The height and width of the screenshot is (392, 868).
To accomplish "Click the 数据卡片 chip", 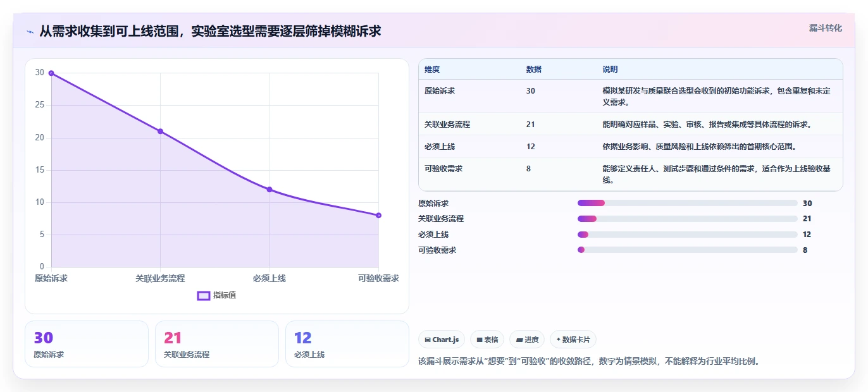I will [573, 340].
